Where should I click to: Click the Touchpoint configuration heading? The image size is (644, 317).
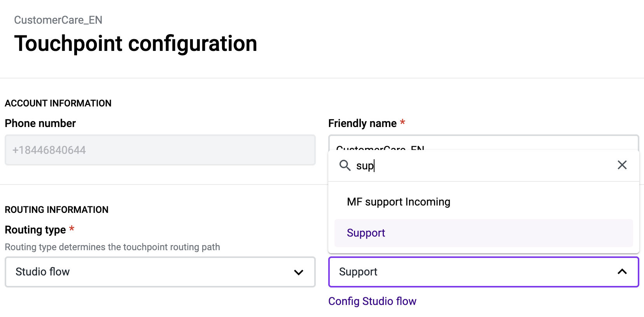click(136, 43)
